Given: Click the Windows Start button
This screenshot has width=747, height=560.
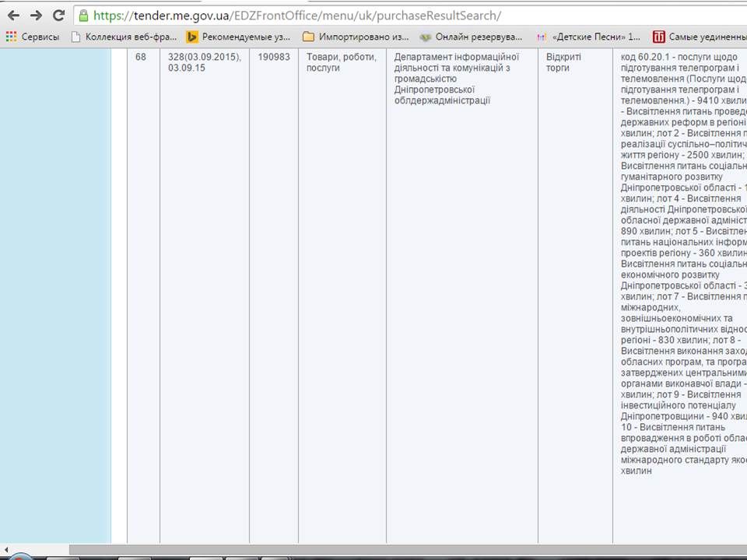Looking at the screenshot, I should 19,556.
